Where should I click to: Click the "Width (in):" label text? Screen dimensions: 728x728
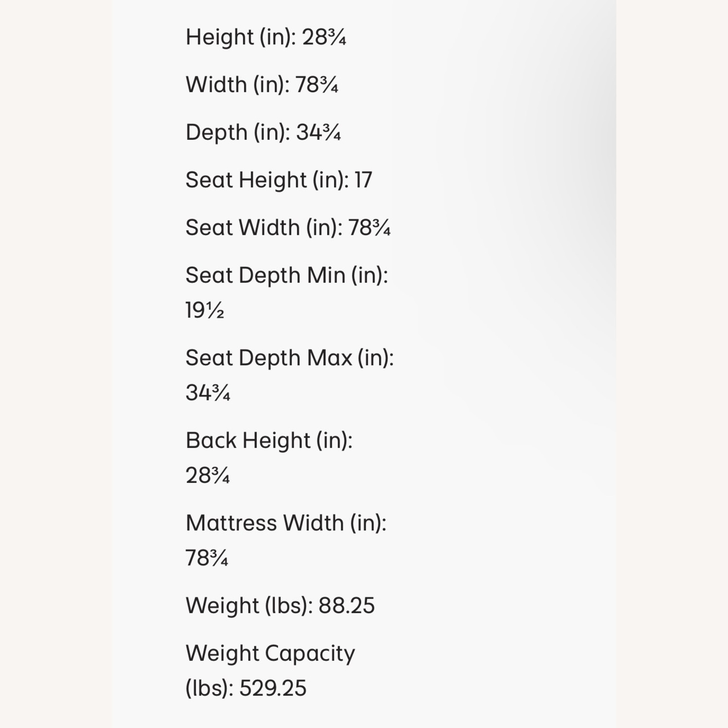238,85
